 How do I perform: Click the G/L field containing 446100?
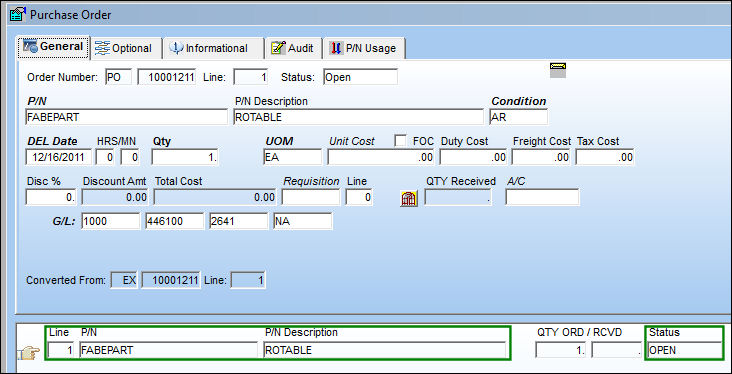175,221
